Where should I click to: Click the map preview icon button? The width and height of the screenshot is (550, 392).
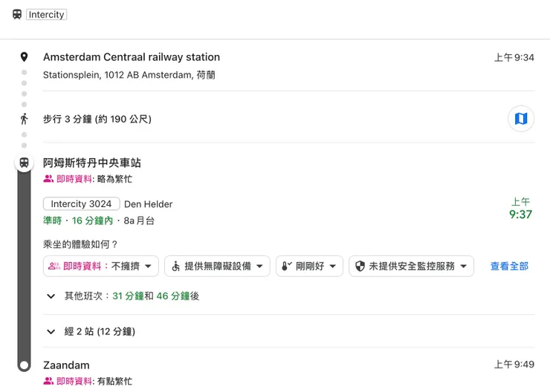click(521, 119)
